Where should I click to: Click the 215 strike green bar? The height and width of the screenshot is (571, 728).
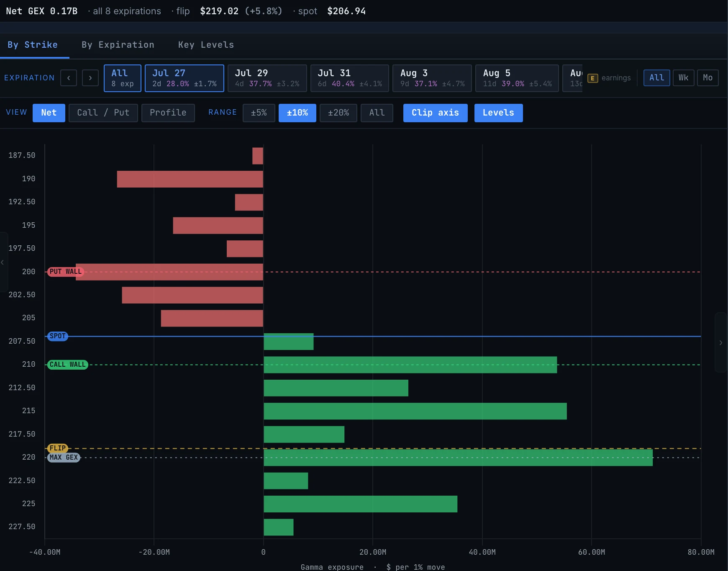[415, 411]
